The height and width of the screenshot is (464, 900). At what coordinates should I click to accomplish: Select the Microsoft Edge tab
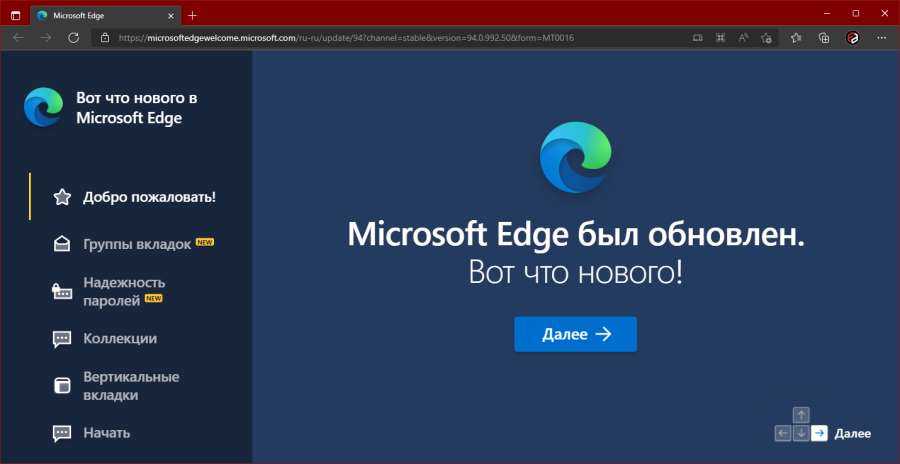(106, 16)
